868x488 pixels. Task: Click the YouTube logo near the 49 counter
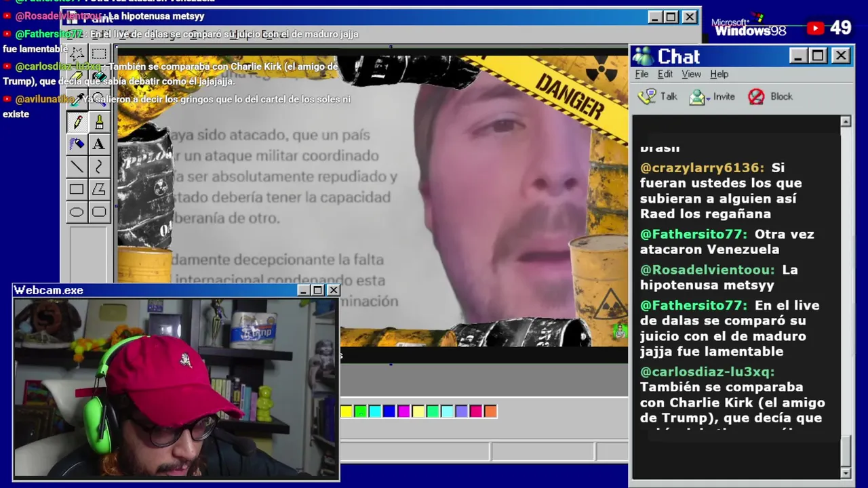point(815,28)
